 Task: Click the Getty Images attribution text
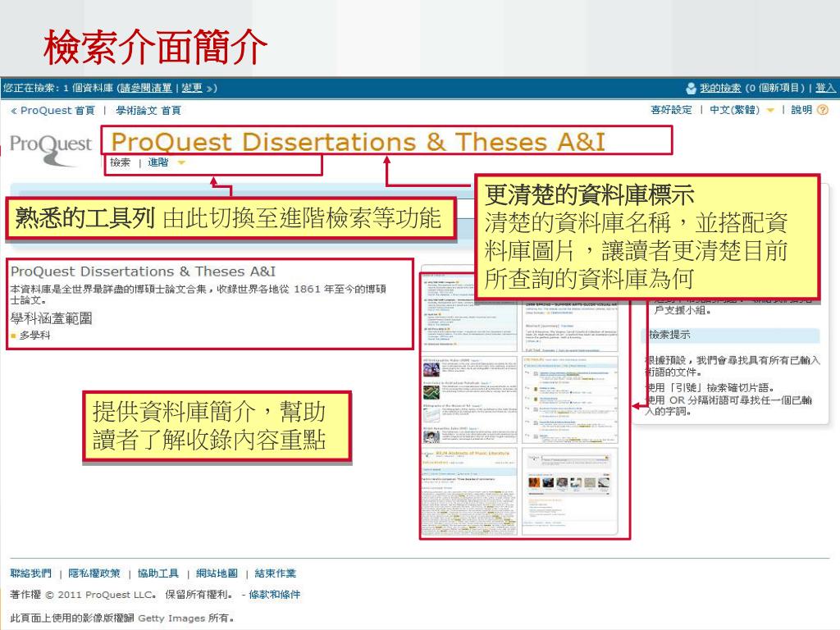(x=122, y=619)
